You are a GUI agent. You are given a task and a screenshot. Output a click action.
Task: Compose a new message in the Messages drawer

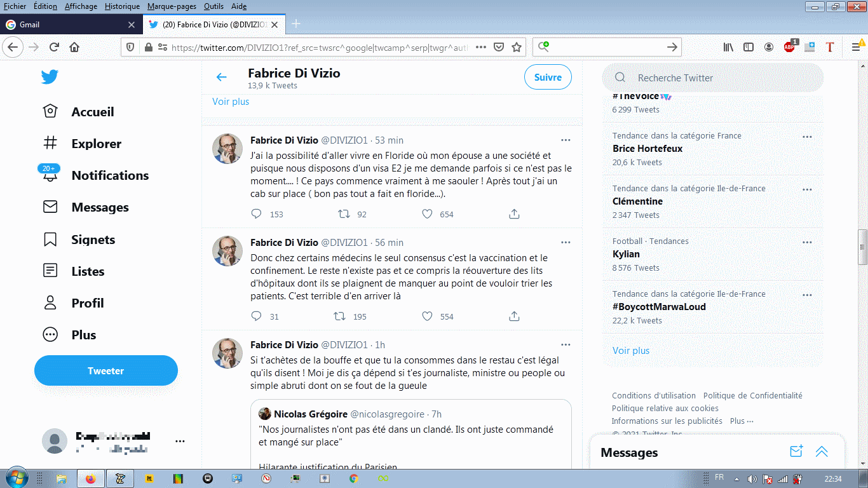pyautogui.click(x=796, y=452)
